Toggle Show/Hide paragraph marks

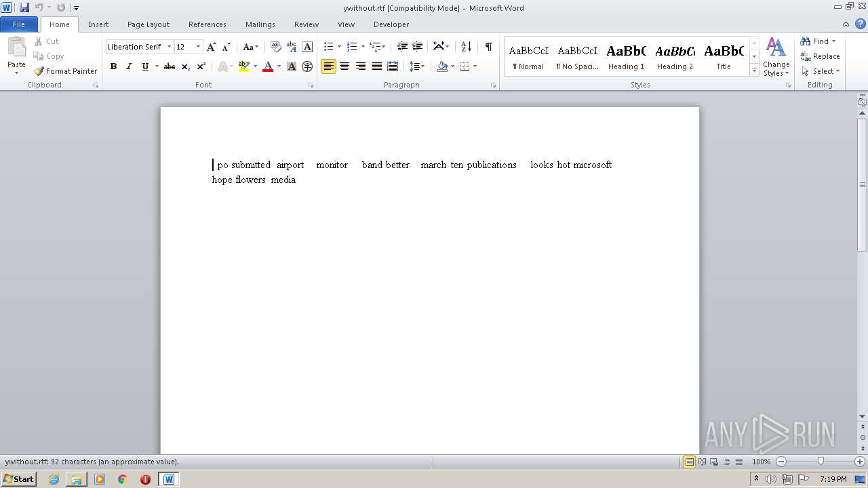488,47
